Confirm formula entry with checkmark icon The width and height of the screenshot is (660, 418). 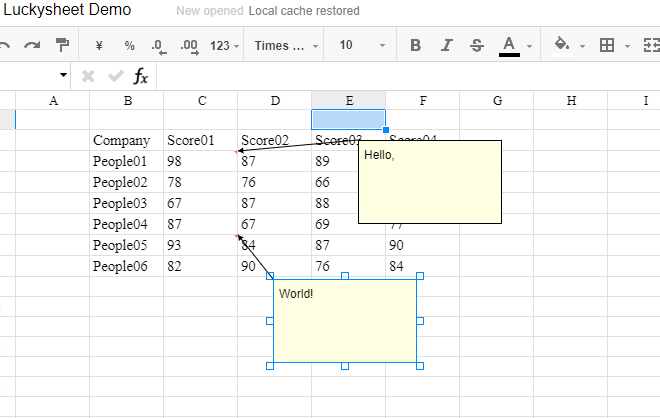tap(115, 76)
